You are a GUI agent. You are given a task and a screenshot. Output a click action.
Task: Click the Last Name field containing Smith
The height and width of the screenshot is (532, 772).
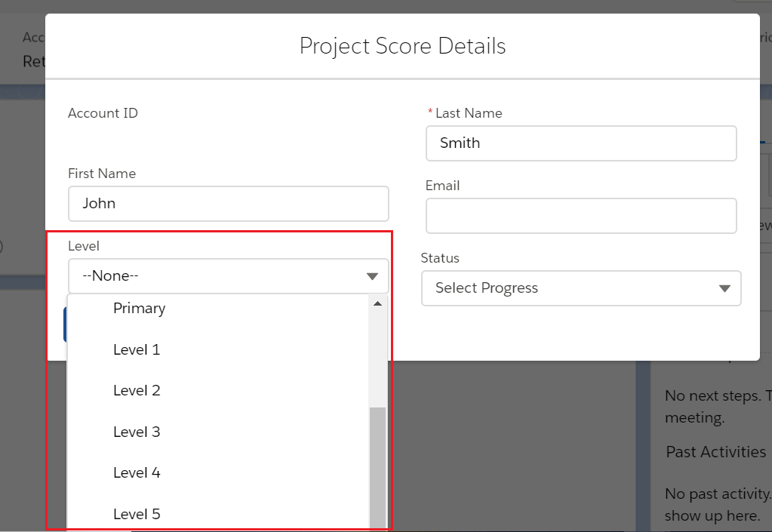[581, 143]
